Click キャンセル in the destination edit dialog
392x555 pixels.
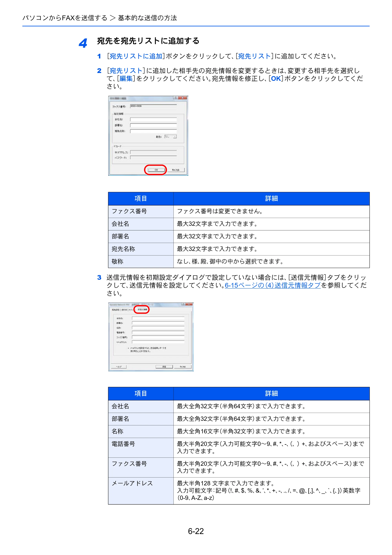tap(176, 170)
